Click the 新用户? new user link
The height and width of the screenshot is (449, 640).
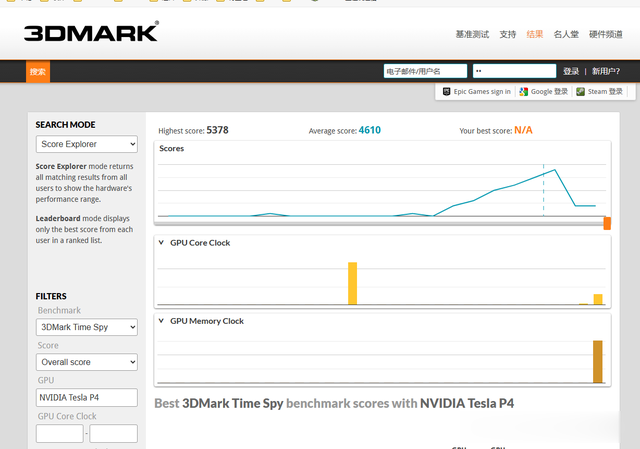606,71
